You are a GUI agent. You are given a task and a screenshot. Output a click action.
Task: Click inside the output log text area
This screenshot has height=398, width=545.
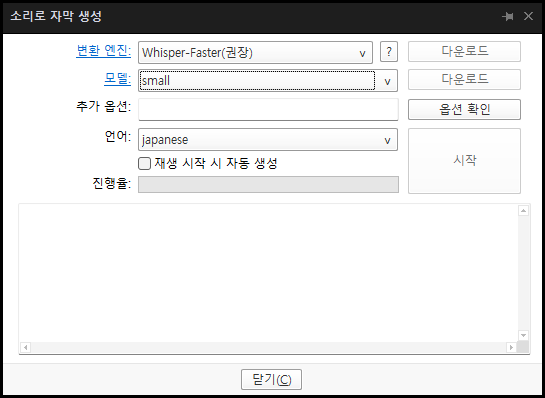[x=268, y=273]
